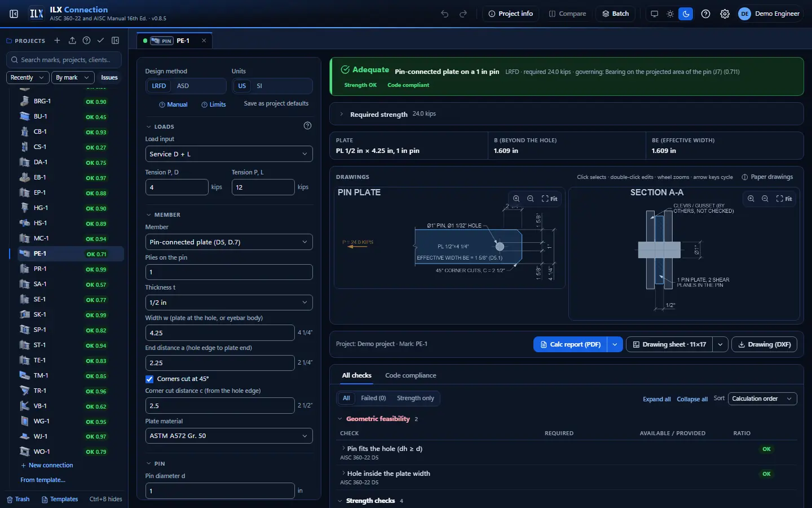The width and height of the screenshot is (812, 508).
Task: Select the All checks tab
Action: [x=356, y=375]
